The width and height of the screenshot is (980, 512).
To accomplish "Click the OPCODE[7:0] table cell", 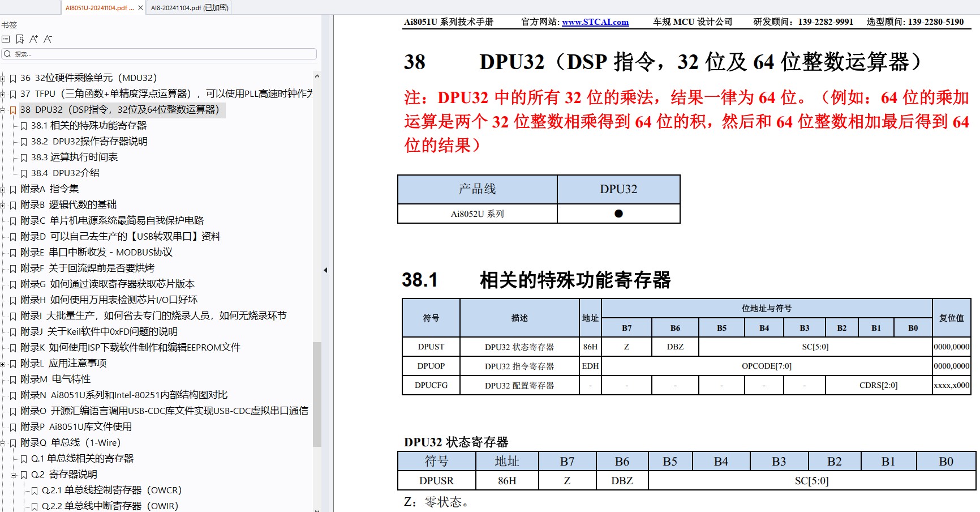I will click(767, 366).
